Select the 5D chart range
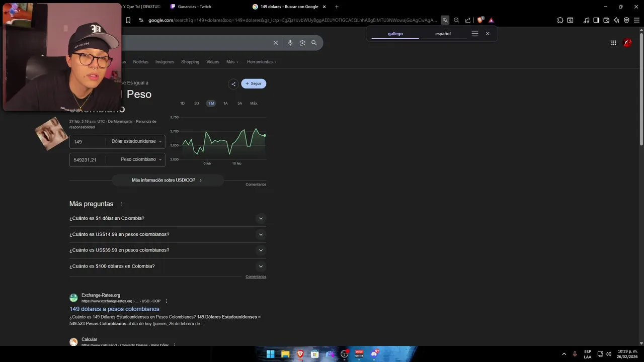644x362 pixels. (x=197, y=103)
